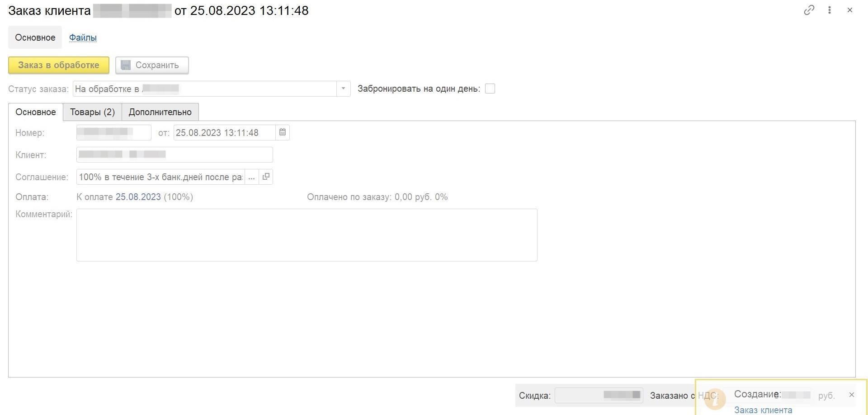
Task: Click the info icon in the notification popup
Action: 715,399
